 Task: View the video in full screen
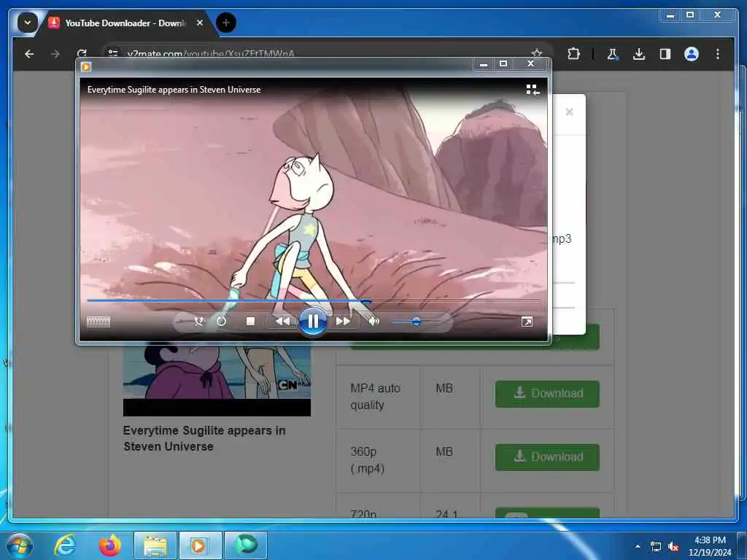click(527, 322)
